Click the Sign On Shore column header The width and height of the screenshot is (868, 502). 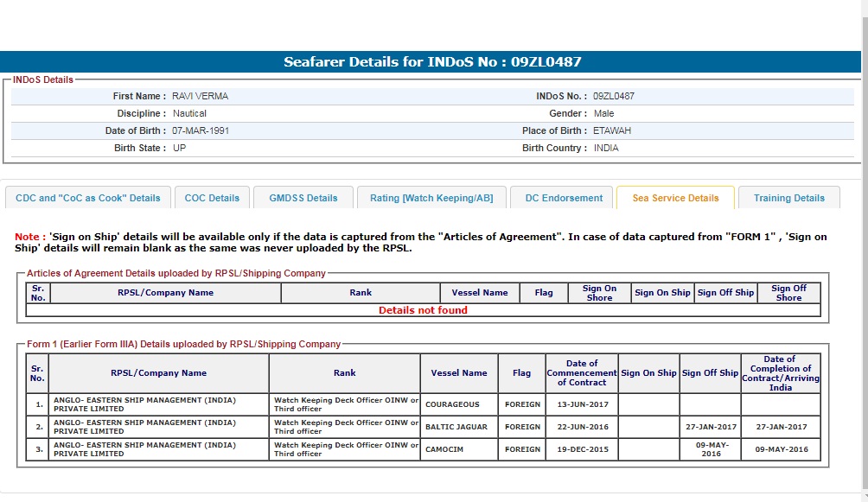pyautogui.click(x=599, y=293)
